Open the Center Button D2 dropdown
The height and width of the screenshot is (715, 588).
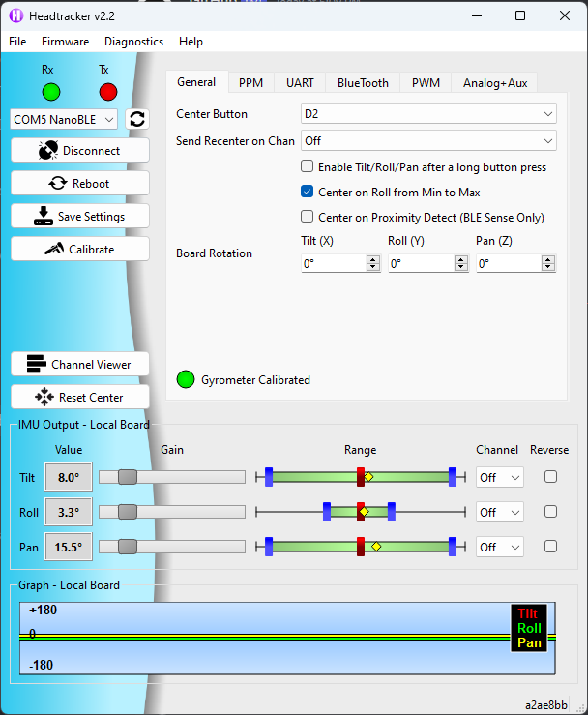pos(427,114)
